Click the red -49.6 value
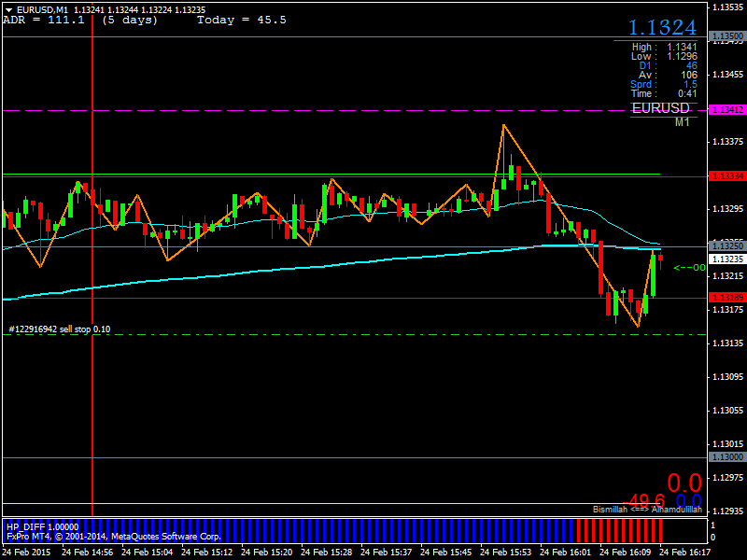 tap(643, 501)
